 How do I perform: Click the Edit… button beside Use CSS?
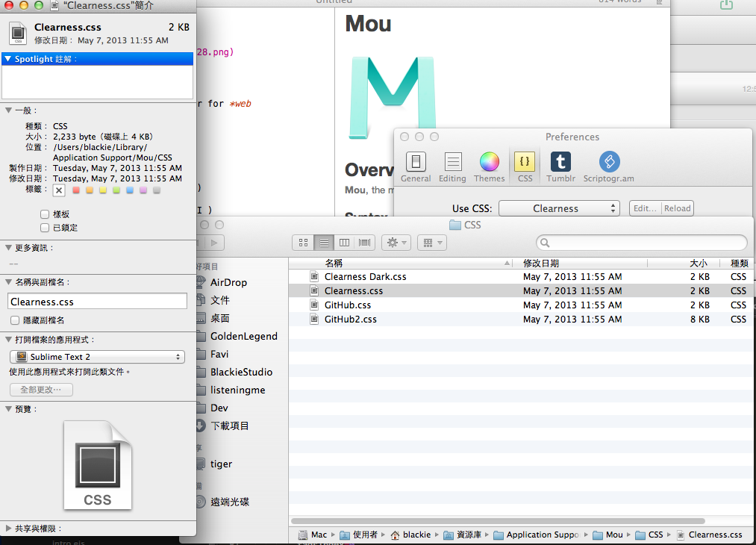pyautogui.click(x=645, y=208)
